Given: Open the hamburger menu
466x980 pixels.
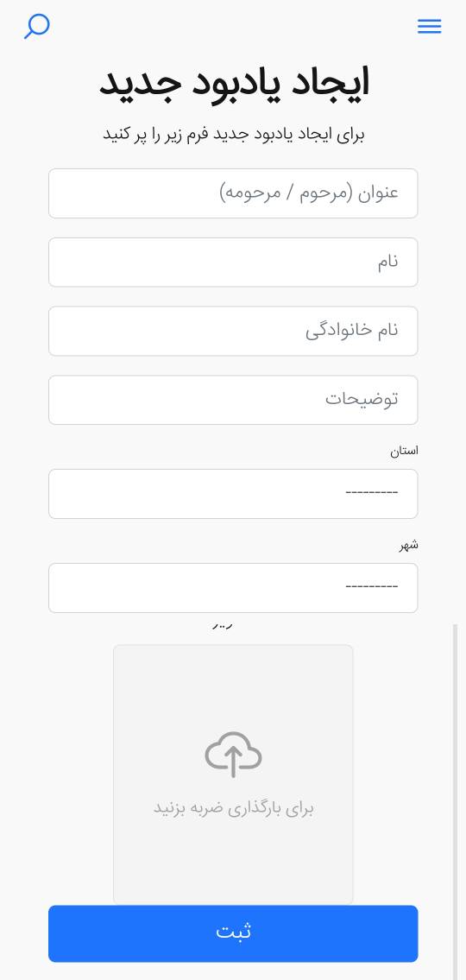Looking at the screenshot, I should (x=429, y=26).
